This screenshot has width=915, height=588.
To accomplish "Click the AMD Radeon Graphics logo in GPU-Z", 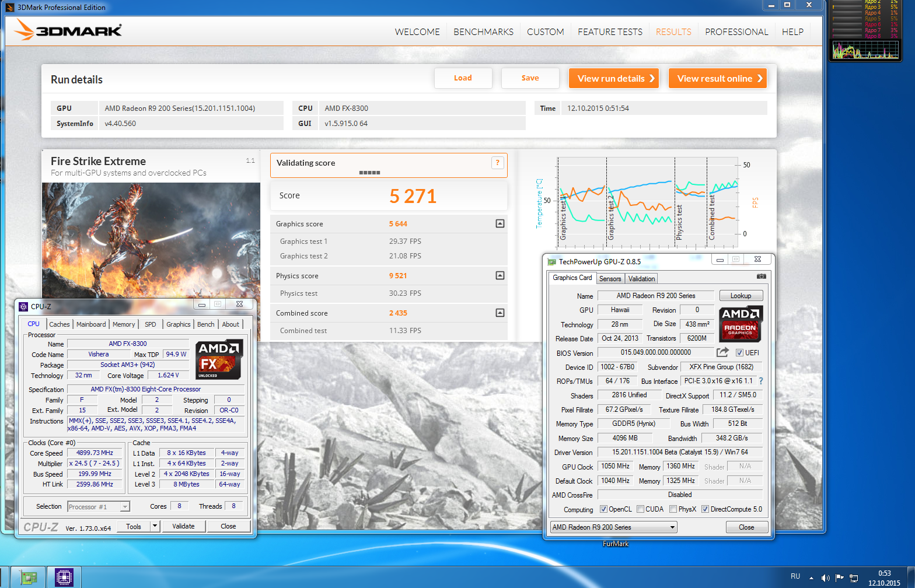I will pos(741,323).
